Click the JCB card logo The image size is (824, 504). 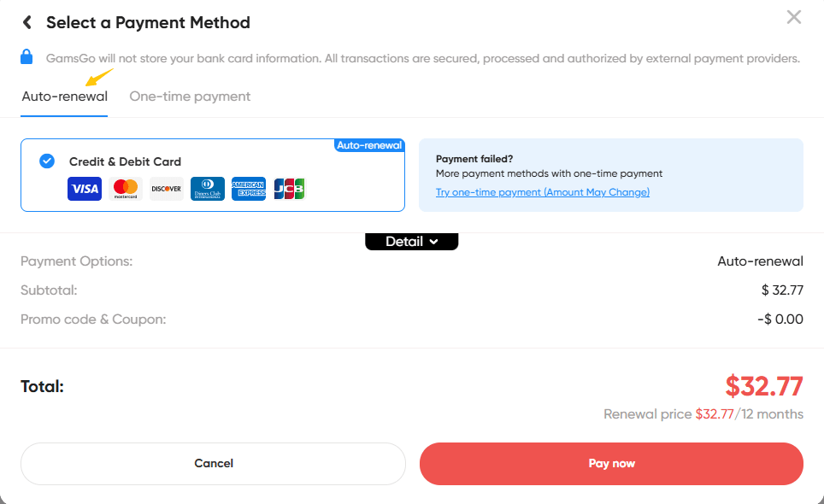290,189
